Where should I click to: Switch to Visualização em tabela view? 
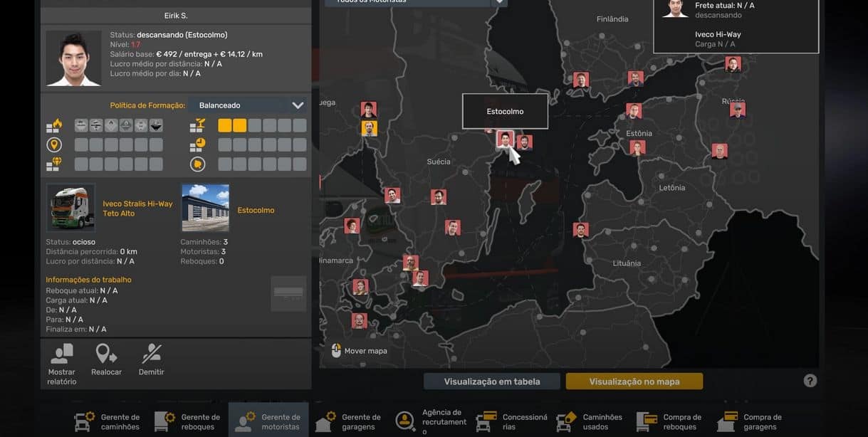point(491,381)
